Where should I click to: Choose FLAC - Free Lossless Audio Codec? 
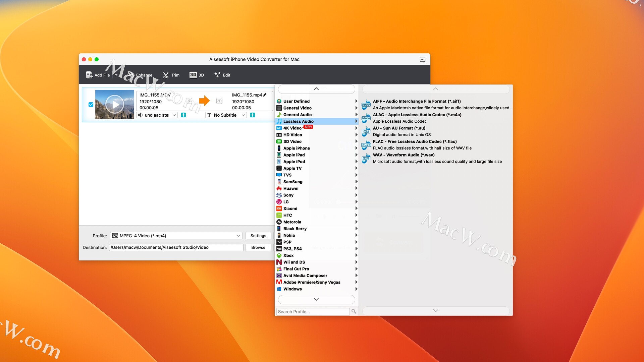point(436,145)
